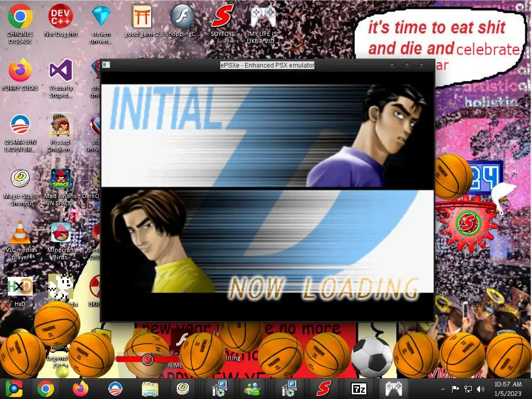Switch to Chrome from the taskbar
532x399 pixels.
[46, 389]
